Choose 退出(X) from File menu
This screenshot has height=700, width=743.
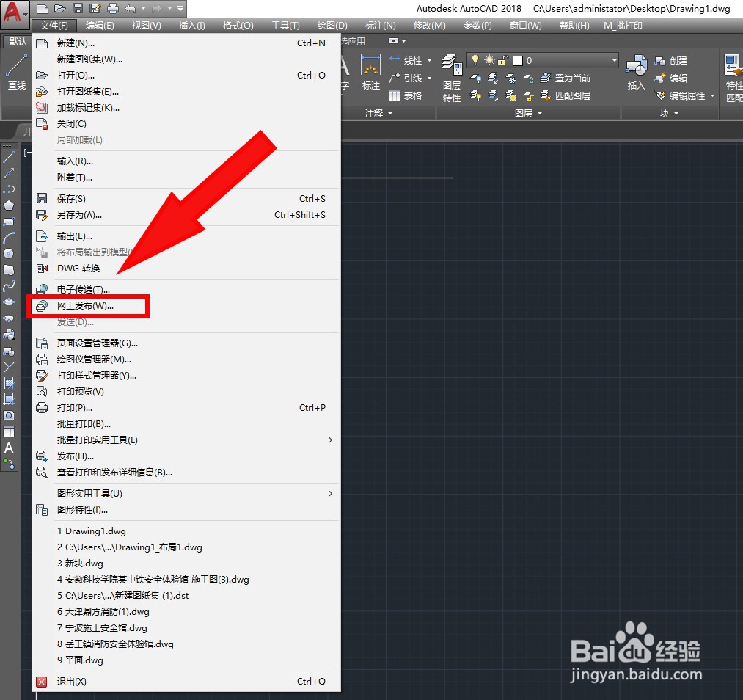[x=186, y=682]
